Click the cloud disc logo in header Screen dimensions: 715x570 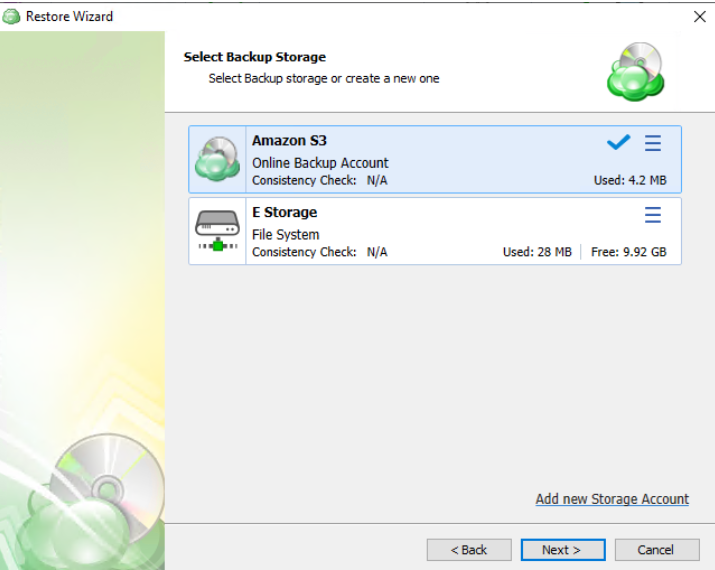click(636, 71)
